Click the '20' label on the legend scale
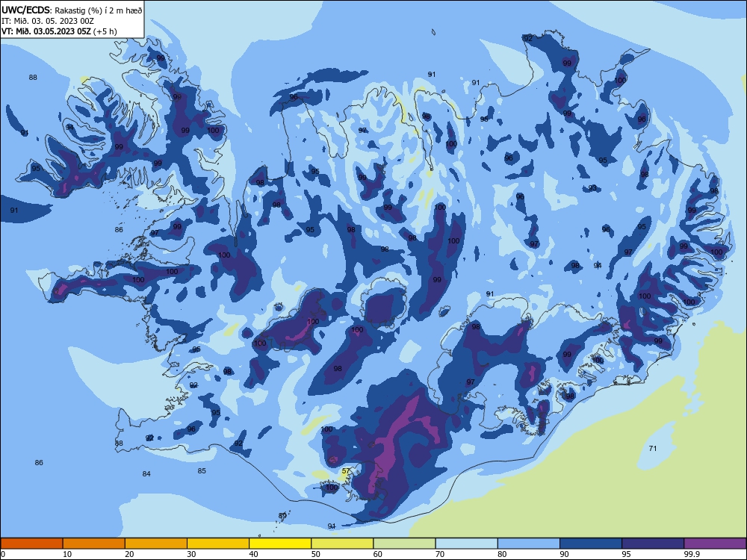747x560 pixels. click(x=129, y=554)
